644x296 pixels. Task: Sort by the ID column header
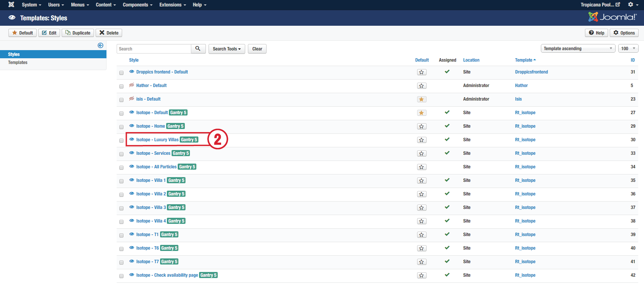pos(632,60)
